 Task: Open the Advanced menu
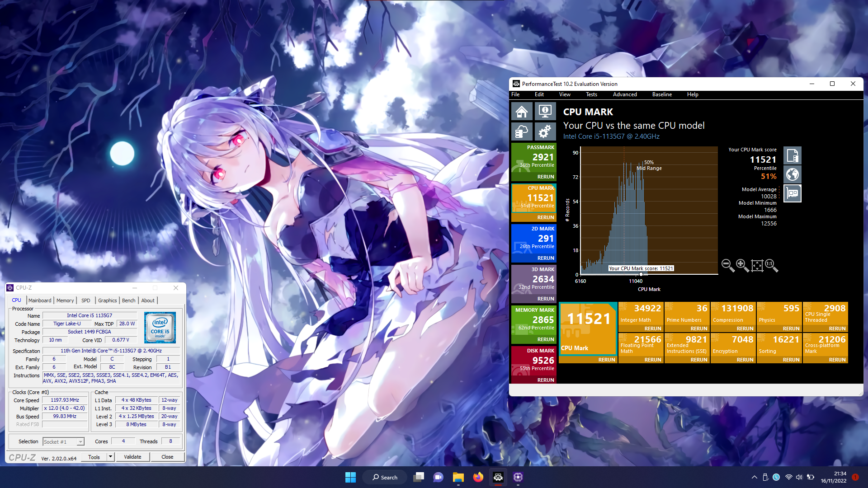click(x=625, y=94)
